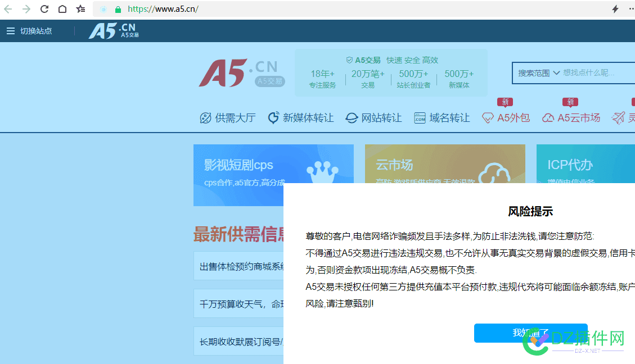
Task: Click the favorites star icon
Action: [80, 9]
